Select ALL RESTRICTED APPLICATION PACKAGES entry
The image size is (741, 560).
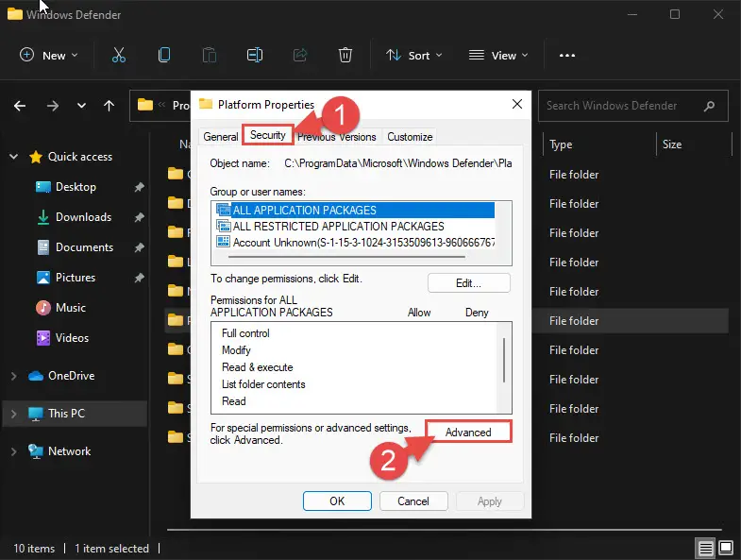coord(338,226)
